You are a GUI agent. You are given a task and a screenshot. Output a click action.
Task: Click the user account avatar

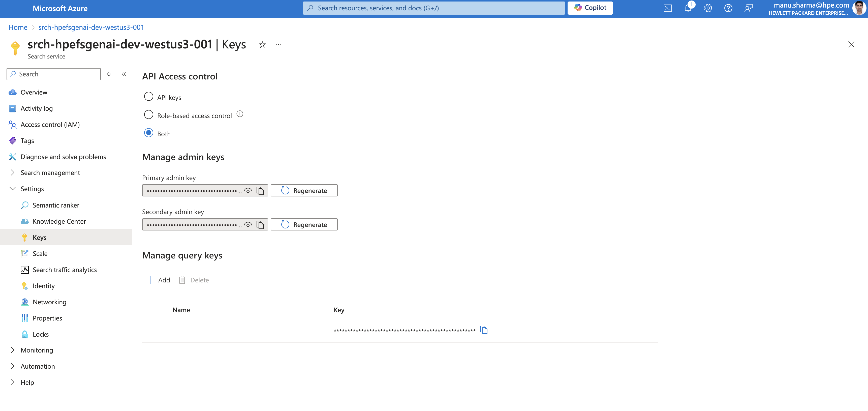(x=859, y=8)
